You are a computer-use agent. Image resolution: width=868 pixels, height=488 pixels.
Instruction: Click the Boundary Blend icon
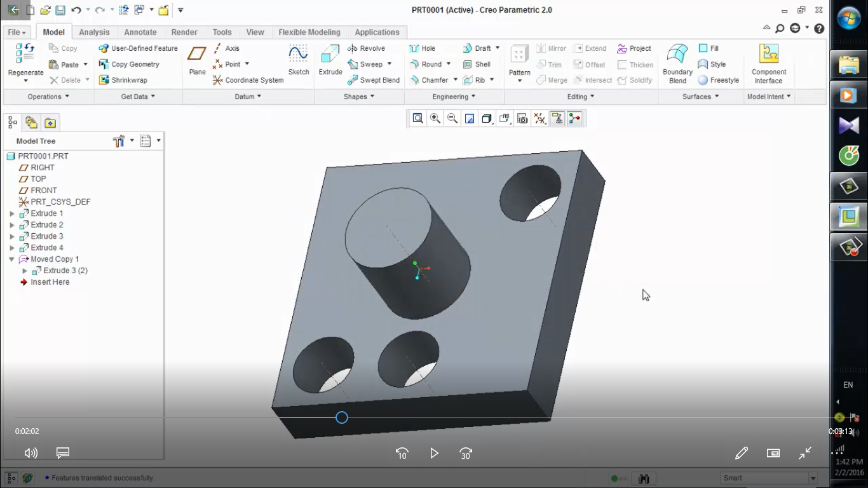tap(677, 62)
